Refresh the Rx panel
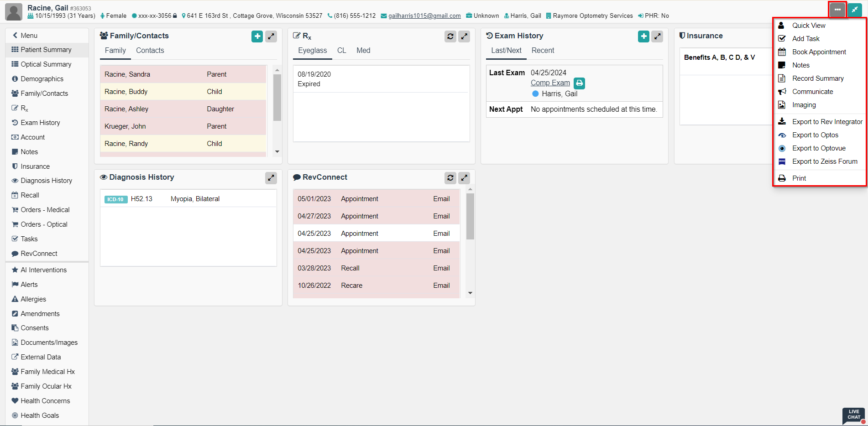Viewport: 868px width, 426px height. pyautogui.click(x=450, y=36)
